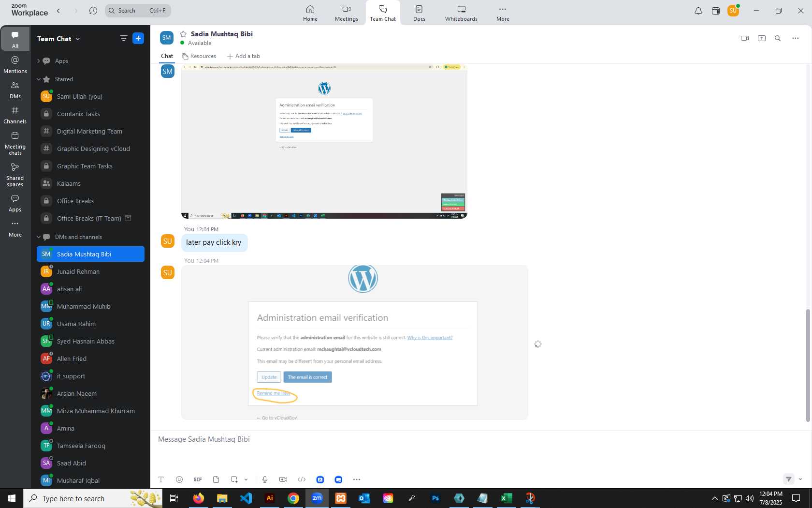Expand the Apps section
Screen dimensions: 812x508
coord(38,61)
